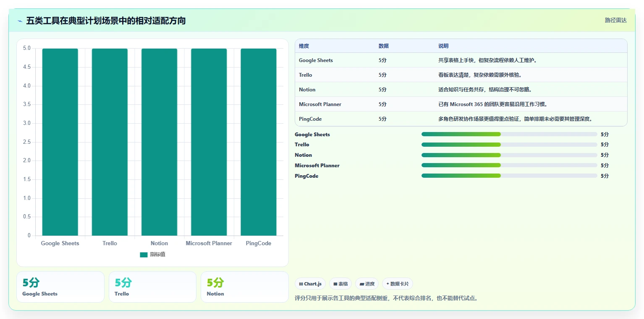Click the PingCode progress bar
644x319 pixels.
coord(509,176)
